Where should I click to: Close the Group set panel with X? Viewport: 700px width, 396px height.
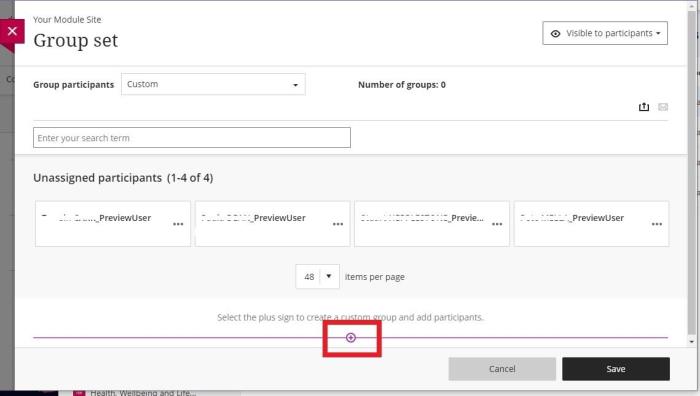click(x=12, y=31)
